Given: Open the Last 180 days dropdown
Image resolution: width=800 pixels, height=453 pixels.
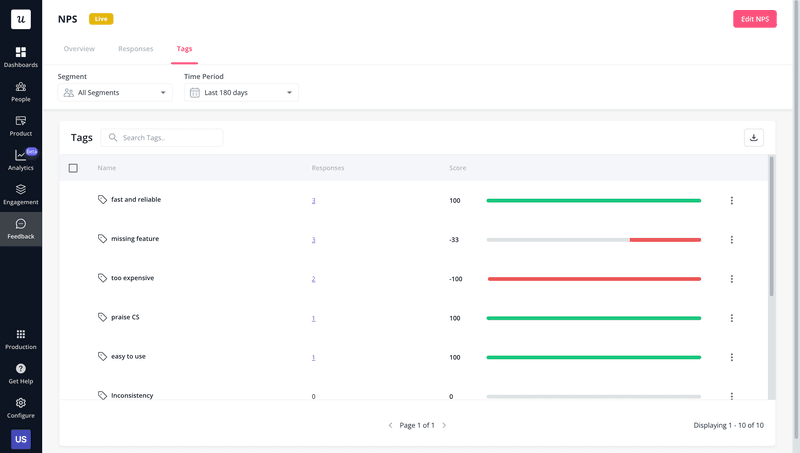Looking at the screenshot, I should coord(241,93).
